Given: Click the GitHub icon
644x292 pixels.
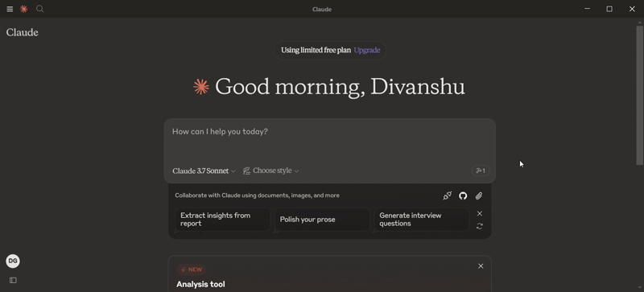Looking at the screenshot, I should click(x=463, y=196).
